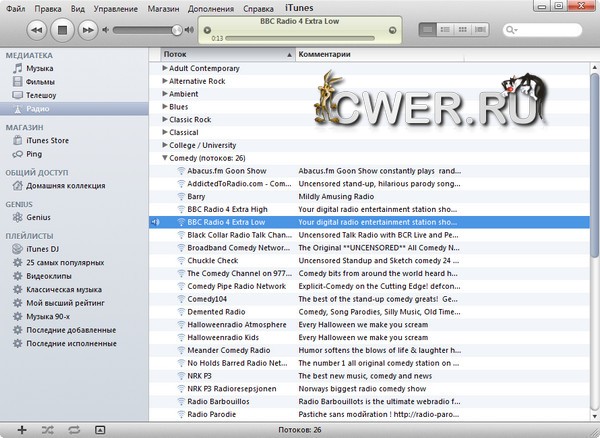This screenshot has height=438, width=600.
Task: Click the Комментарии column header
Action: click(x=380, y=54)
